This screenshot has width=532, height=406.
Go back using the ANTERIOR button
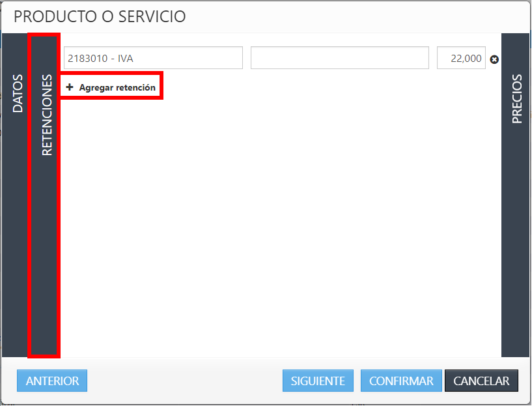tap(51, 381)
